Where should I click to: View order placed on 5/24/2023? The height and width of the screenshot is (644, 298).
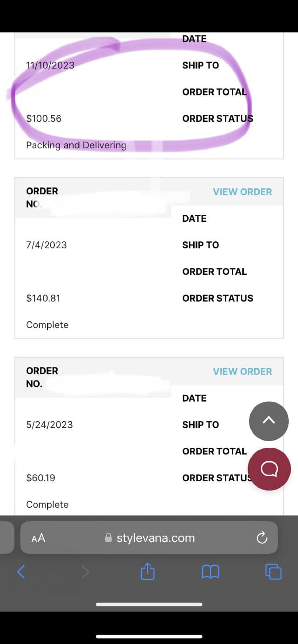pos(242,372)
